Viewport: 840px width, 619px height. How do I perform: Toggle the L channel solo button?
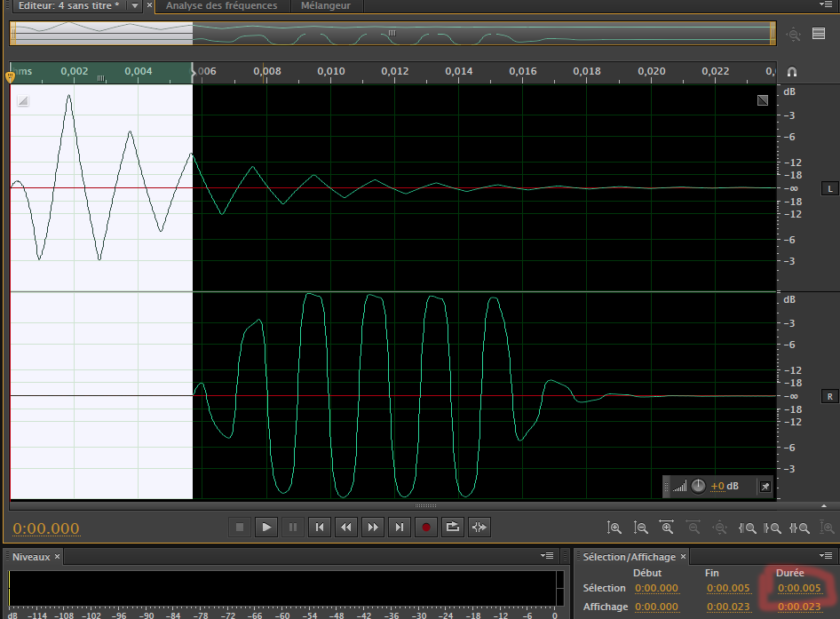(830, 188)
